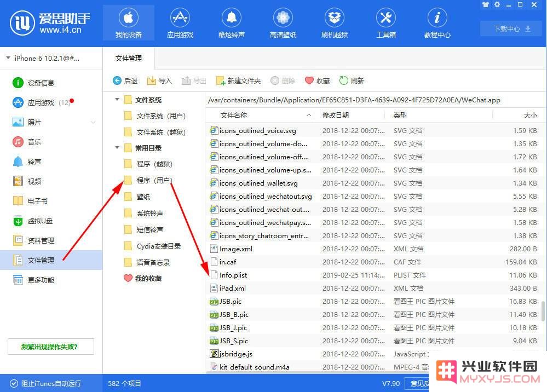
Task: Select the Info.plist file
Action: tap(374, 275)
